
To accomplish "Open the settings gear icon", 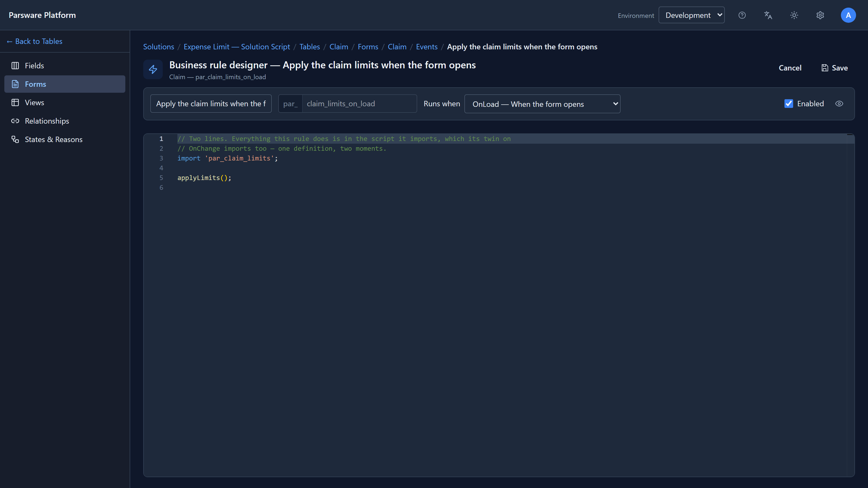I will [x=820, y=15].
